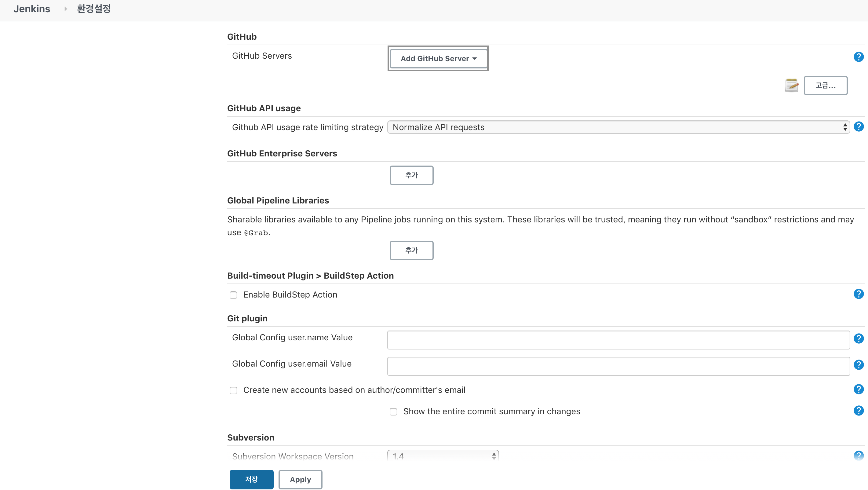Show help for Global Config user.name Value
The image size is (868, 490).
(858, 338)
